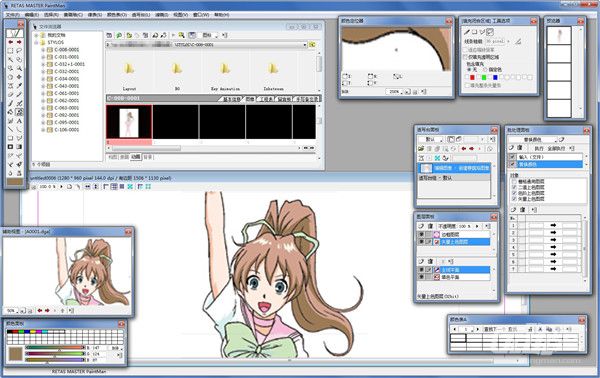Image resolution: width=600 pixels, height=378 pixels.
Task: Open the 窗口(W) menu
Action: 201,15
